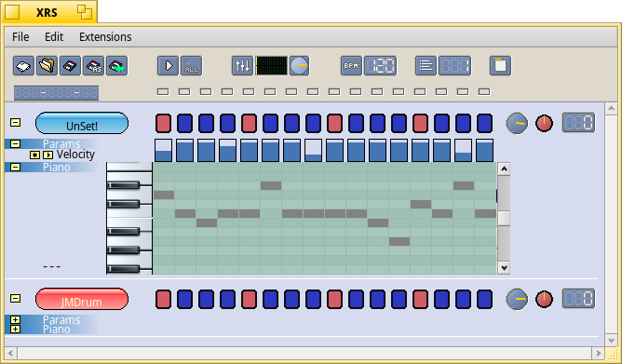Click the playlist lines icon
This screenshot has height=364, width=622.
pyautogui.click(x=426, y=66)
